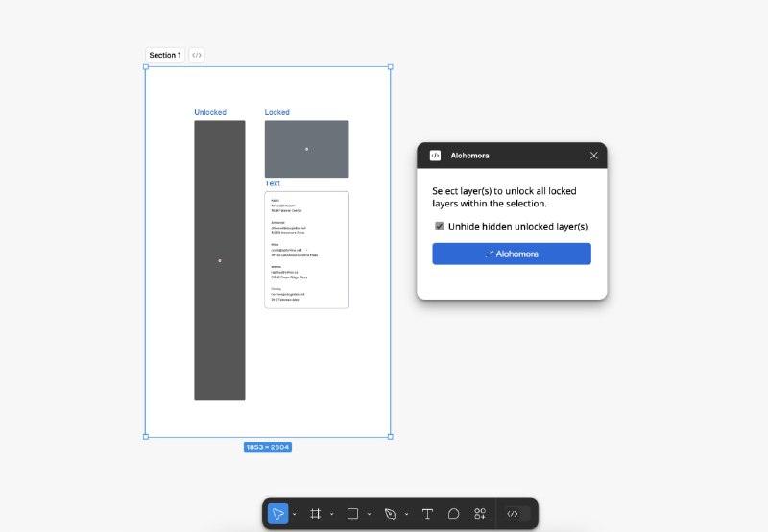Viewport: 768px width, 532px height.
Task: Click the blue Alohomora button
Action: tap(511, 254)
